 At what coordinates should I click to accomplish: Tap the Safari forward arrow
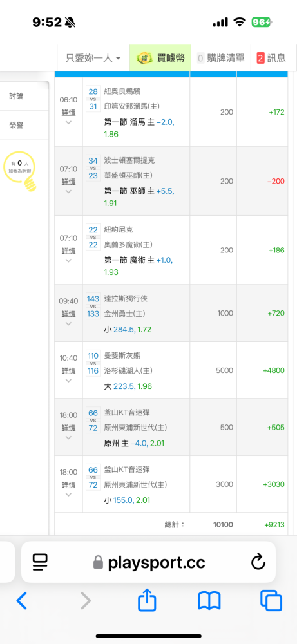coord(86,601)
